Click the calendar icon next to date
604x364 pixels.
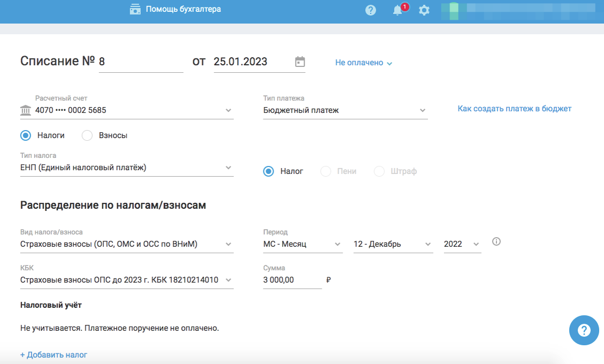click(x=300, y=62)
